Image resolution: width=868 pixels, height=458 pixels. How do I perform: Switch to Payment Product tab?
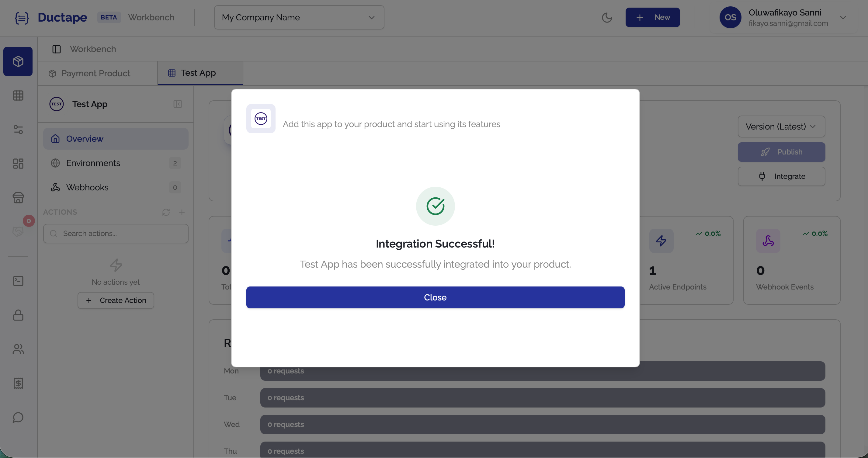(x=96, y=74)
